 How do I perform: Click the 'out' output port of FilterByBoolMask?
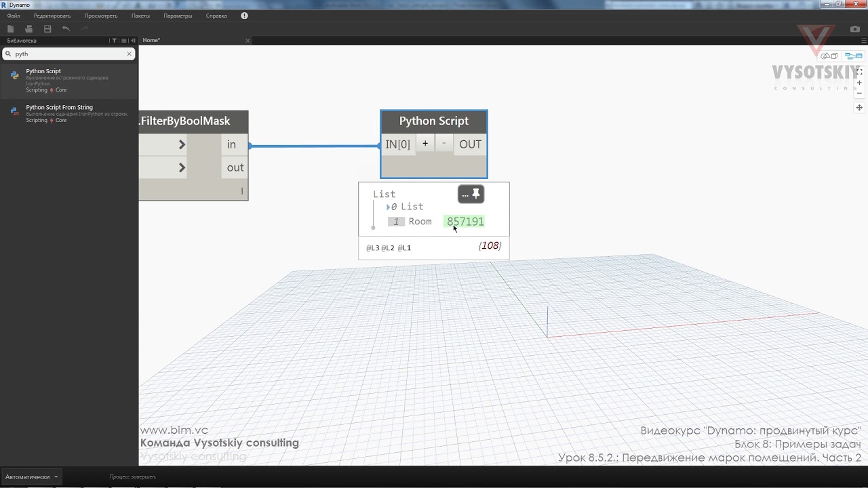click(235, 167)
